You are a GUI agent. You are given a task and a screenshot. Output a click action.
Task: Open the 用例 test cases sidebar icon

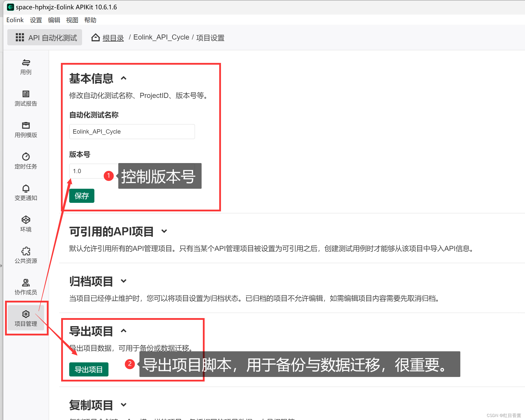coord(26,63)
